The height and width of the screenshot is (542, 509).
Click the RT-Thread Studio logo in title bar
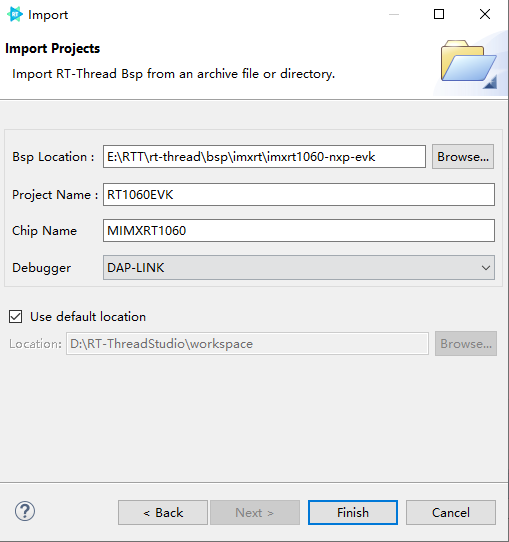(15, 14)
